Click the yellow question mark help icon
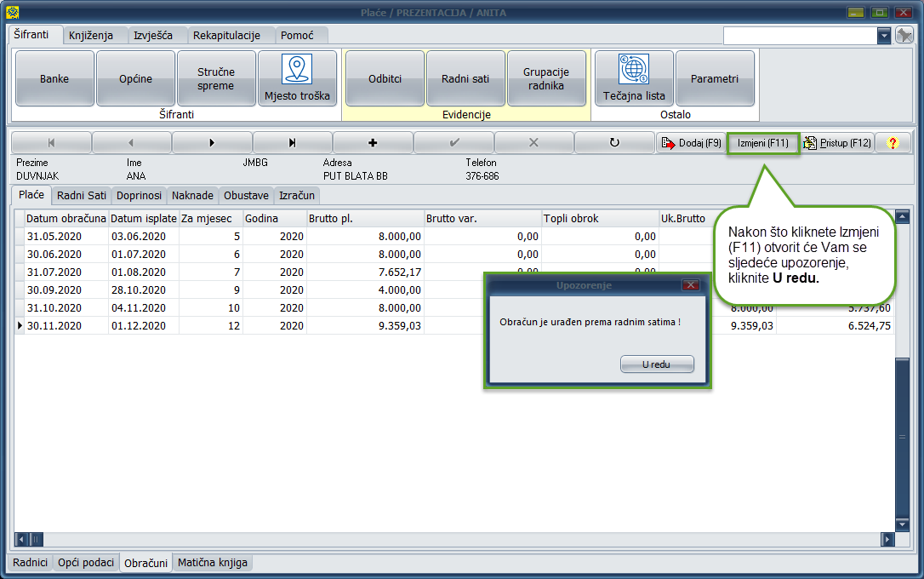 point(893,143)
